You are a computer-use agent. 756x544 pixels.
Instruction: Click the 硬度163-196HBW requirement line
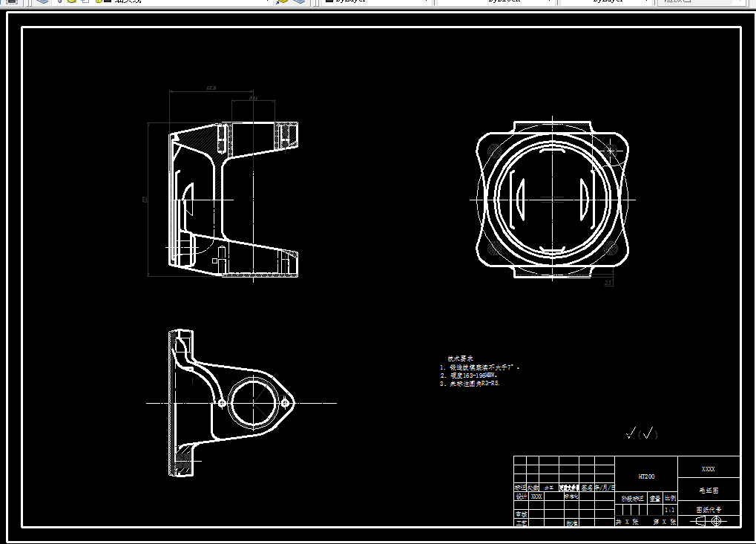click(x=469, y=376)
